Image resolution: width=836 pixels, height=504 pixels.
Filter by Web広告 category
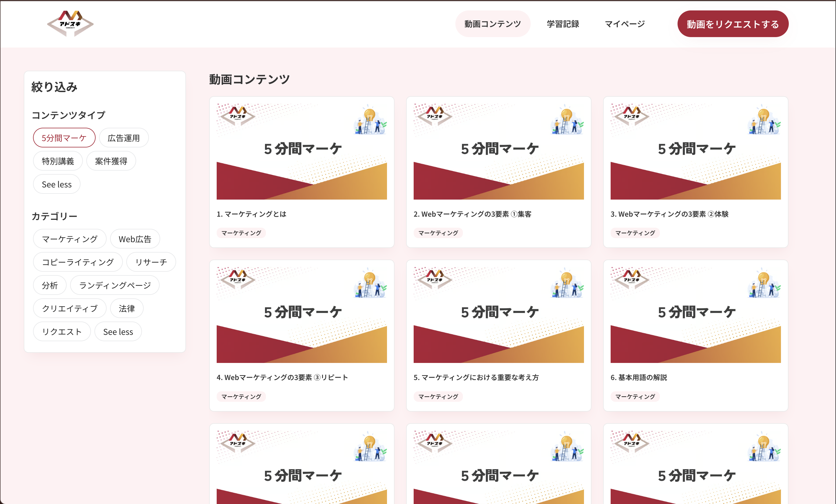coord(135,239)
